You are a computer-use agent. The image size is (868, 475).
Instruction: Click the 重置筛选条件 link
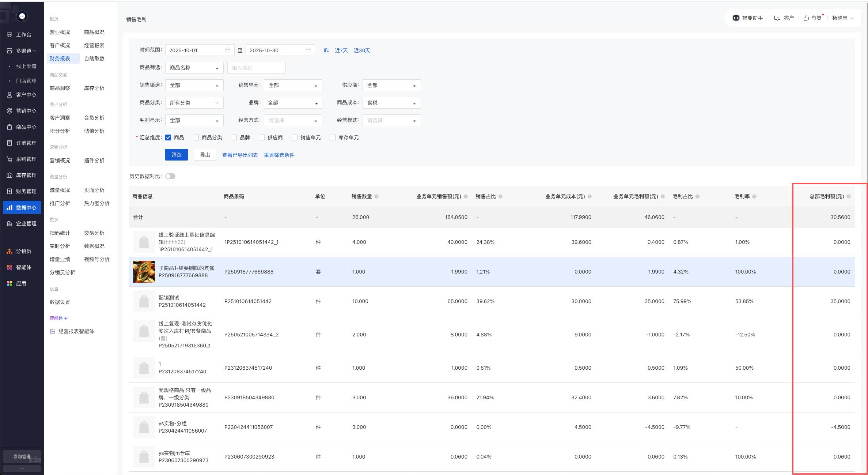(x=279, y=155)
